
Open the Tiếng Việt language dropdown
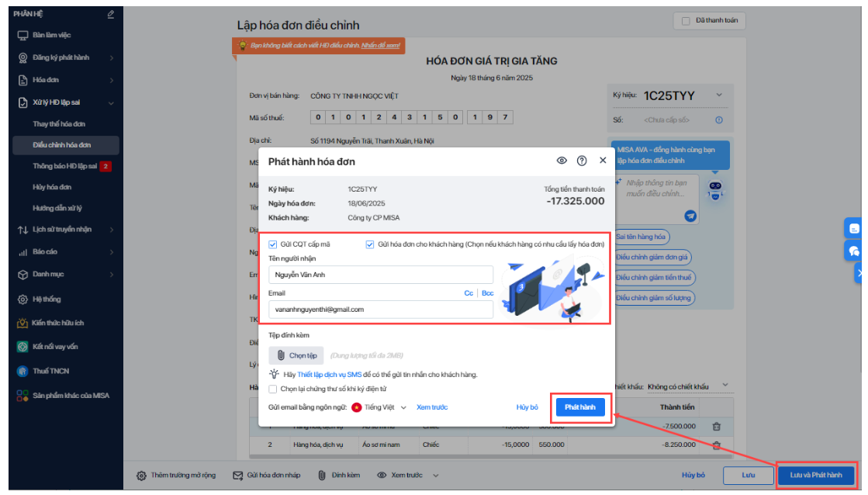click(380, 407)
